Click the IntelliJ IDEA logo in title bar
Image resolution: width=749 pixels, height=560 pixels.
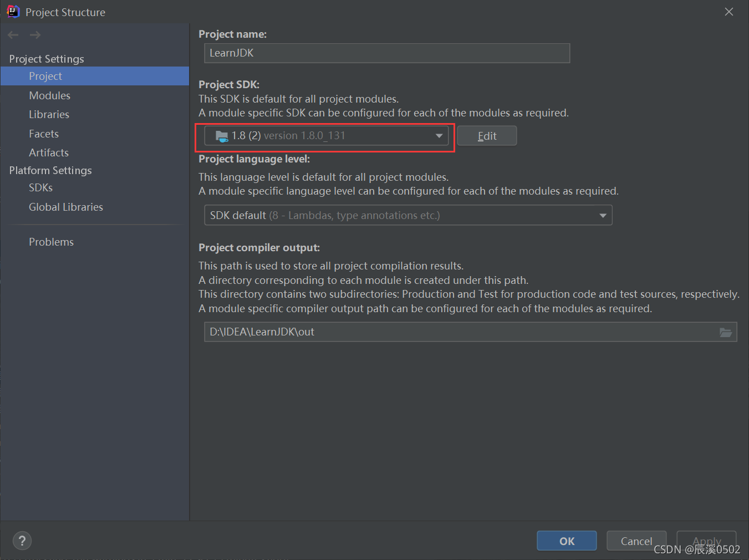point(13,12)
